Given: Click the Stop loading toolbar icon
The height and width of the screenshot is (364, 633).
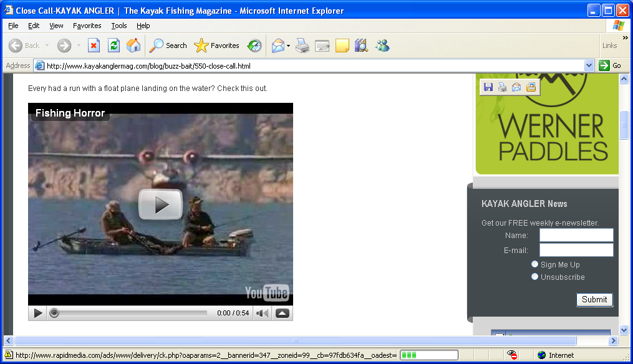Looking at the screenshot, I should click(94, 45).
